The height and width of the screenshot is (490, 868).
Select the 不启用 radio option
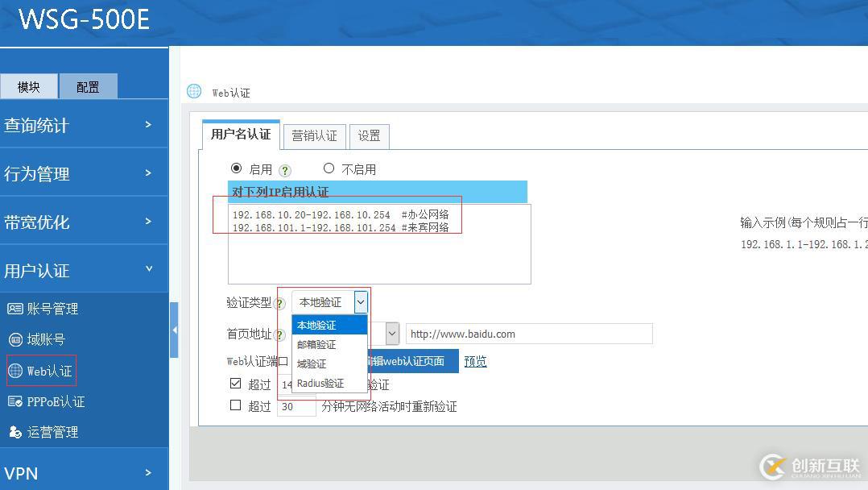328,168
